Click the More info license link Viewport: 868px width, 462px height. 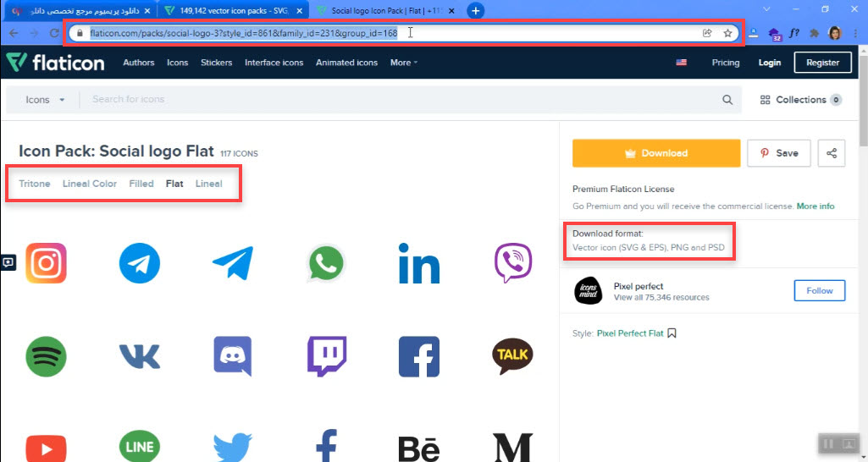[815, 206]
